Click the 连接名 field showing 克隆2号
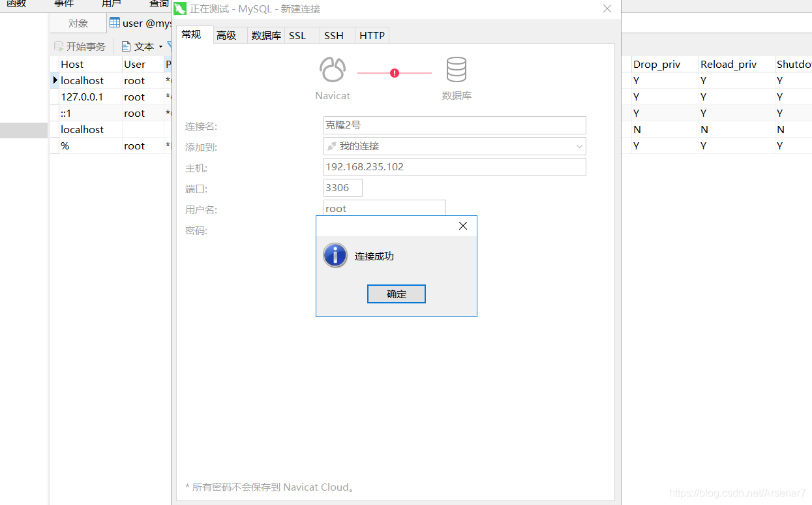812x505 pixels. click(x=455, y=125)
